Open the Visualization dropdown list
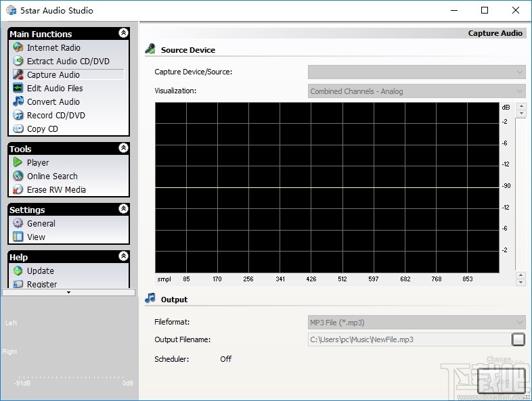 point(416,91)
